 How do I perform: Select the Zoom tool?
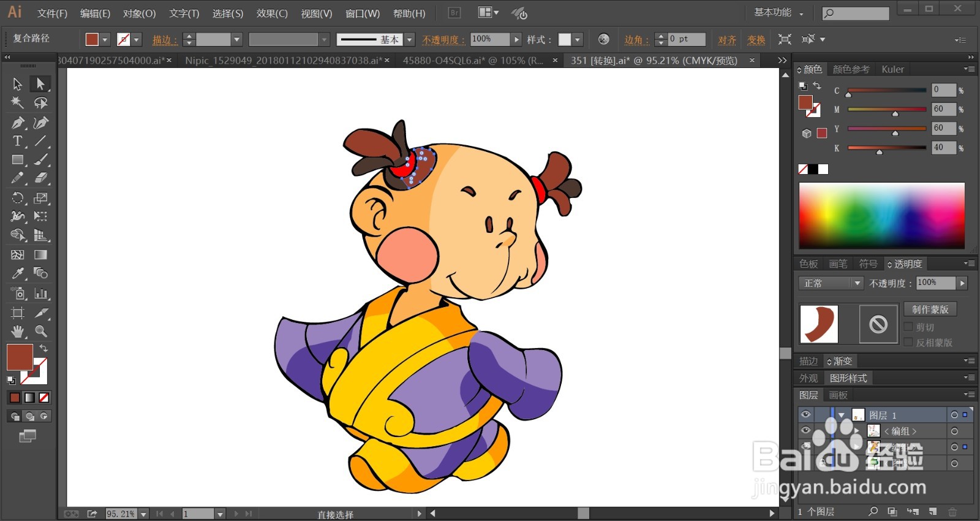point(40,332)
